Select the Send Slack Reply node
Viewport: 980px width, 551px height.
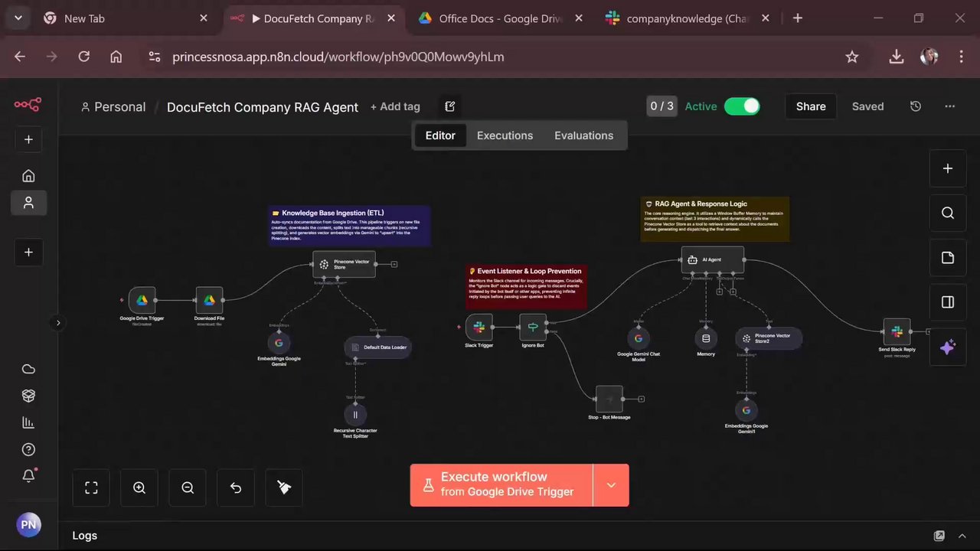click(x=897, y=331)
